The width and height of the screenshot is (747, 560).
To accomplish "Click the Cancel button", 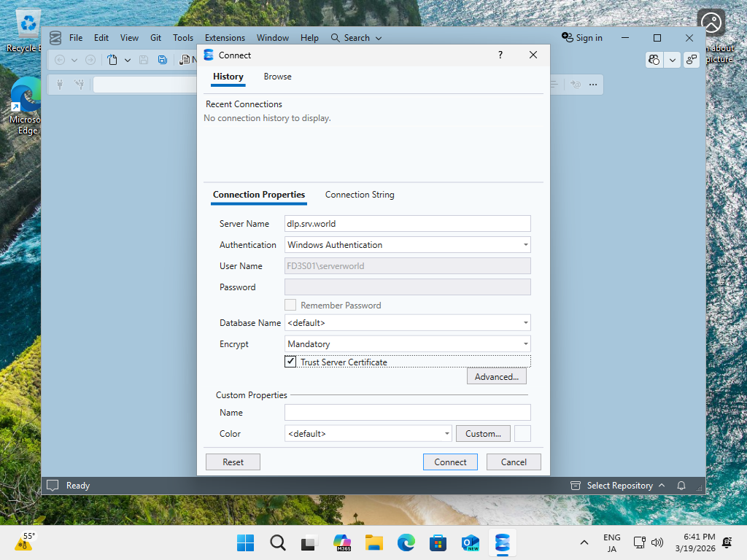I will [514, 462].
